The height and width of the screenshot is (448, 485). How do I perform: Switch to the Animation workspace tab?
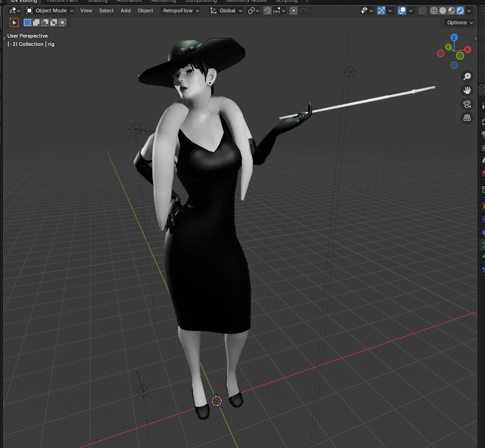[129, 1]
